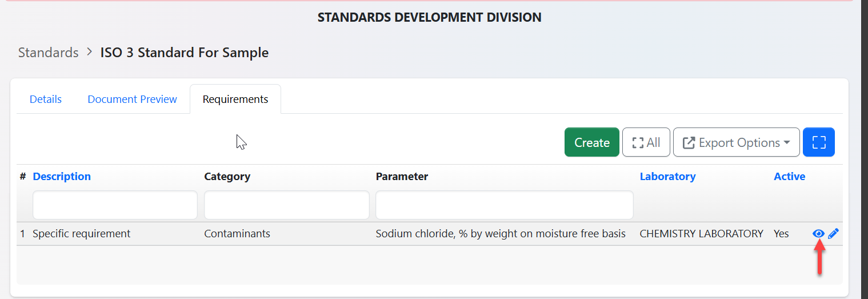868x299 pixels.
Task: Sort by Laboratory column header
Action: (x=667, y=177)
